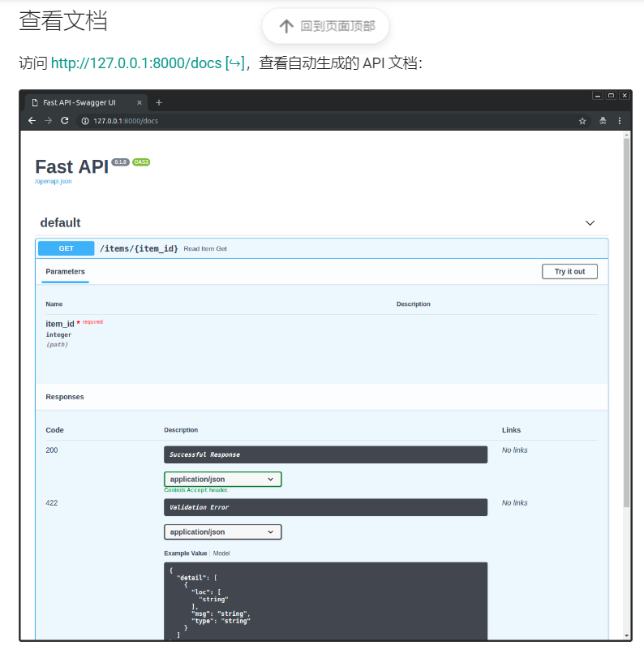This screenshot has width=644, height=646.
Task: Open the /openapi.json link
Action: 53,181
